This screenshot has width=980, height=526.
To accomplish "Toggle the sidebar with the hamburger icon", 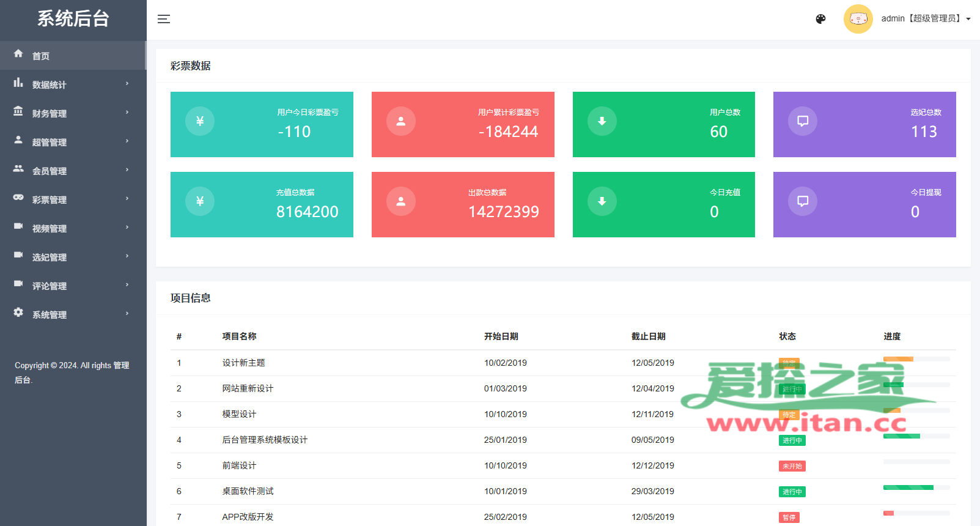I will [x=164, y=19].
